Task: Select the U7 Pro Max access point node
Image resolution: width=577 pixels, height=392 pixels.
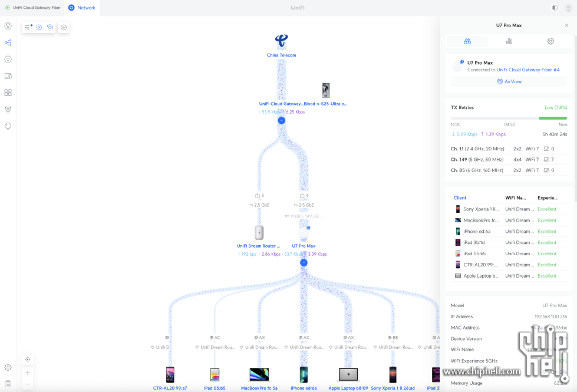Action: point(304,233)
